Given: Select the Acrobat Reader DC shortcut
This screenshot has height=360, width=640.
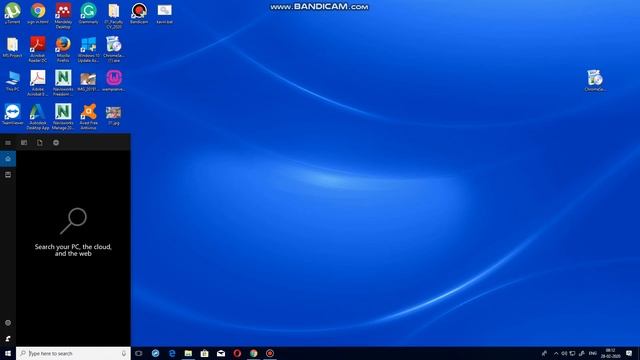Looking at the screenshot, I should tap(38, 49).
